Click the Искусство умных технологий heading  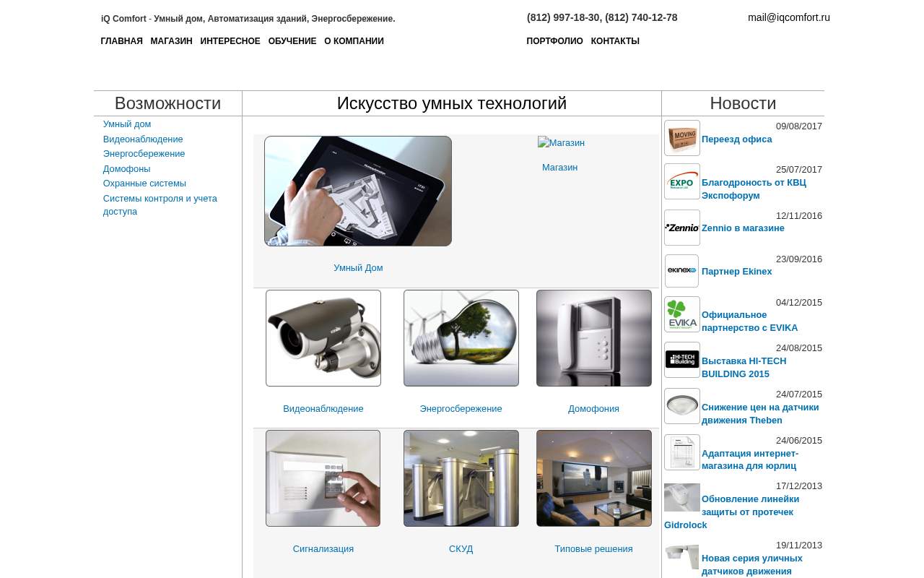[452, 103]
